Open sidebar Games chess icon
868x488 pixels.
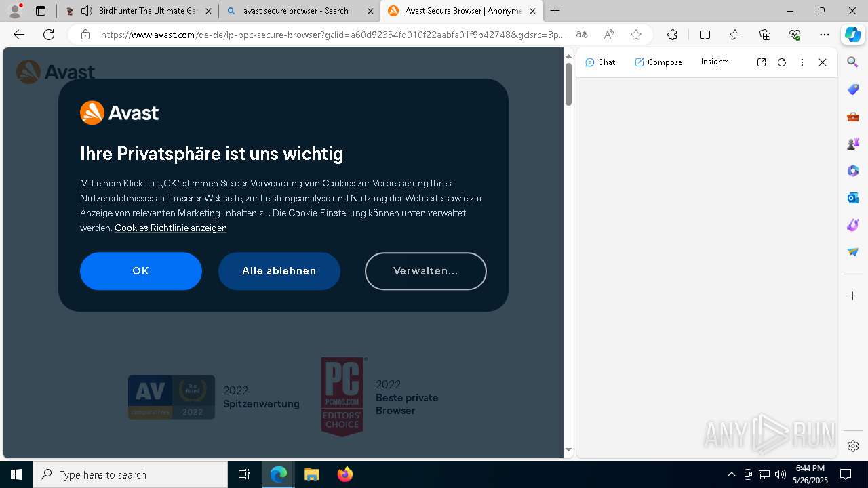pyautogui.click(x=853, y=144)
